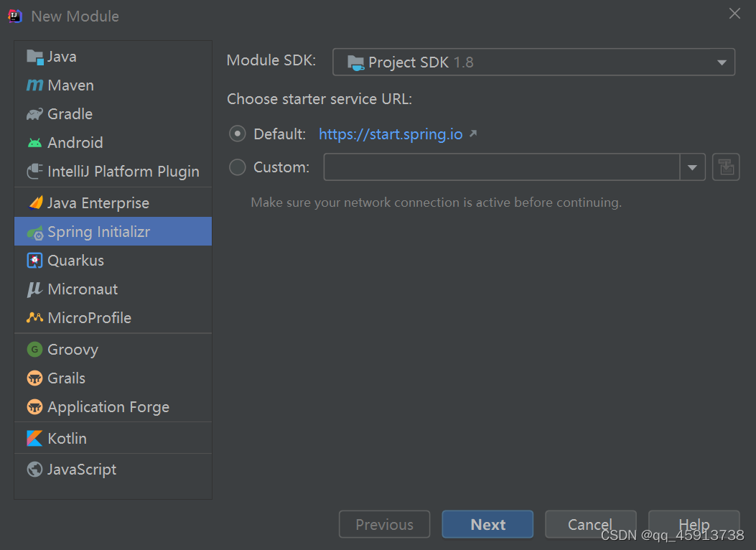Select Android module type label
Screen dimensions: 756x550
click(75, 143)
